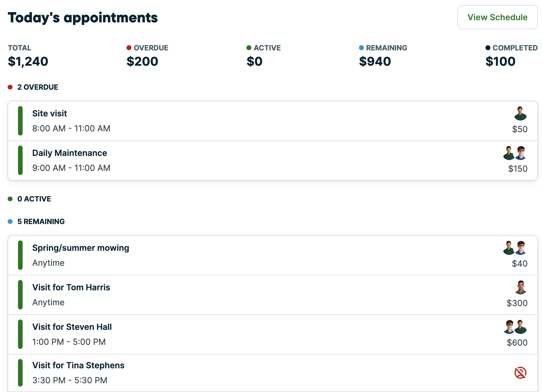This screenshot has width=543, height=392.
Task: Open the Site visit appointment
Action: pos(50,114)
